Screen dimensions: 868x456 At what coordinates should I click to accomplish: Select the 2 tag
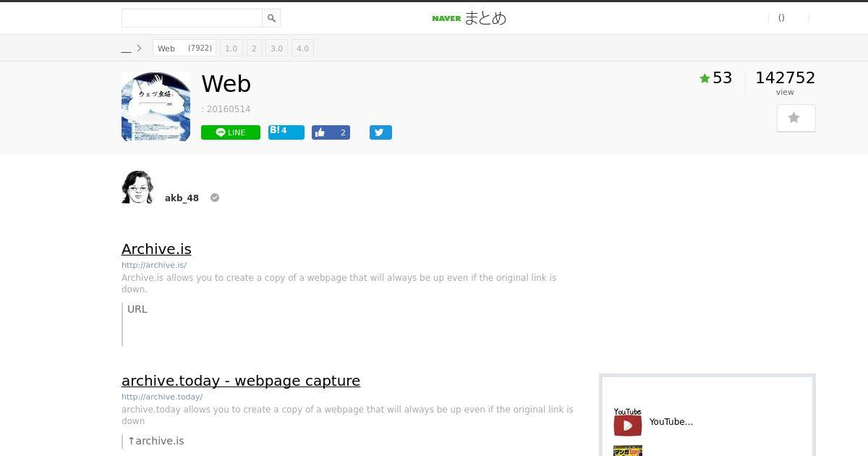[254, 48]
